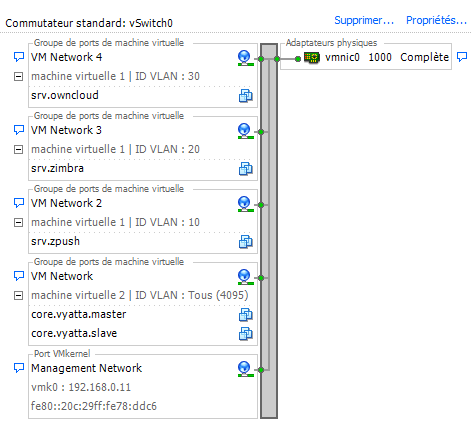The height and width of the screenshot is (429, 476).
Task: Collapse the VM Network 2 machine list
Action: [18, 223]
